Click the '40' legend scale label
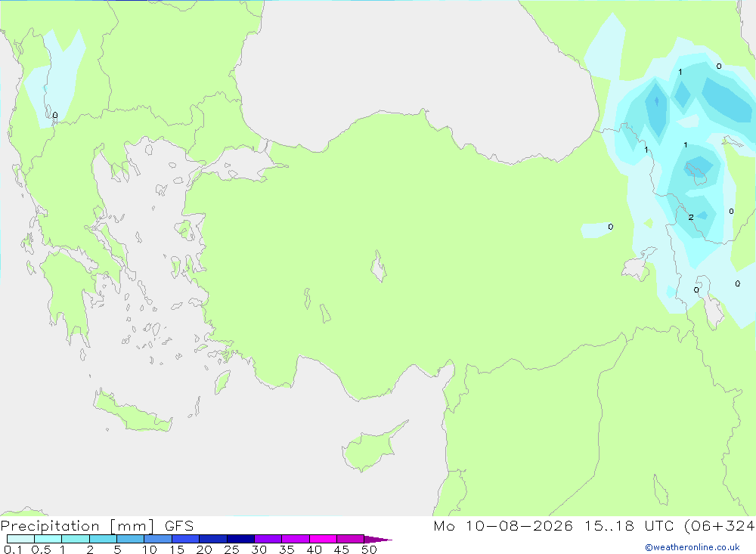756x554 pixels. pos(314,549)
